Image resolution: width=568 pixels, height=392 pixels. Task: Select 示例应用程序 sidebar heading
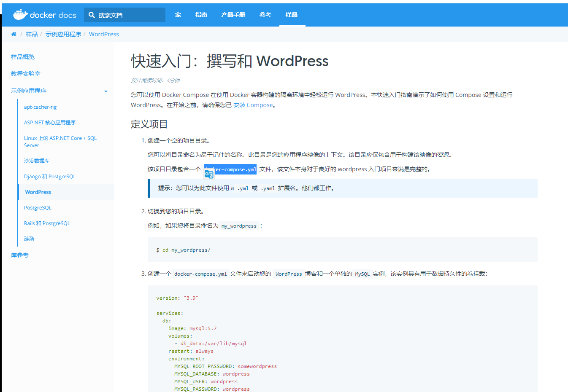click(x=29, y=91)
